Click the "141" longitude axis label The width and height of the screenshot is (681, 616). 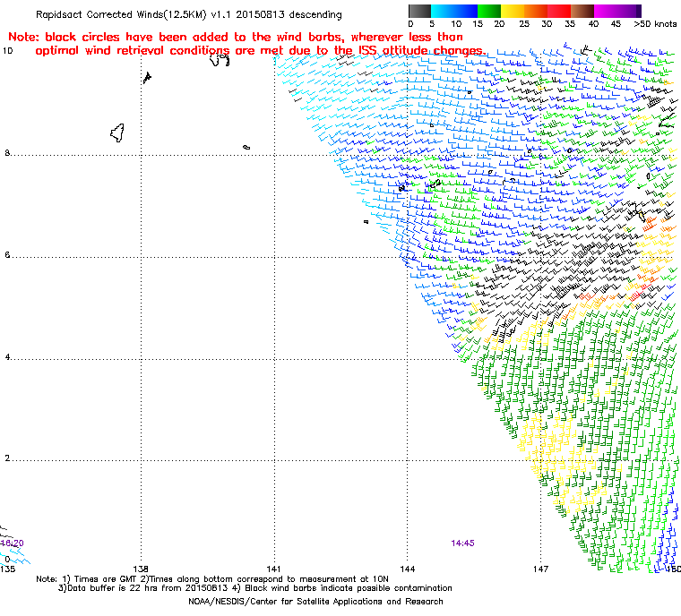tap(273, 569)
